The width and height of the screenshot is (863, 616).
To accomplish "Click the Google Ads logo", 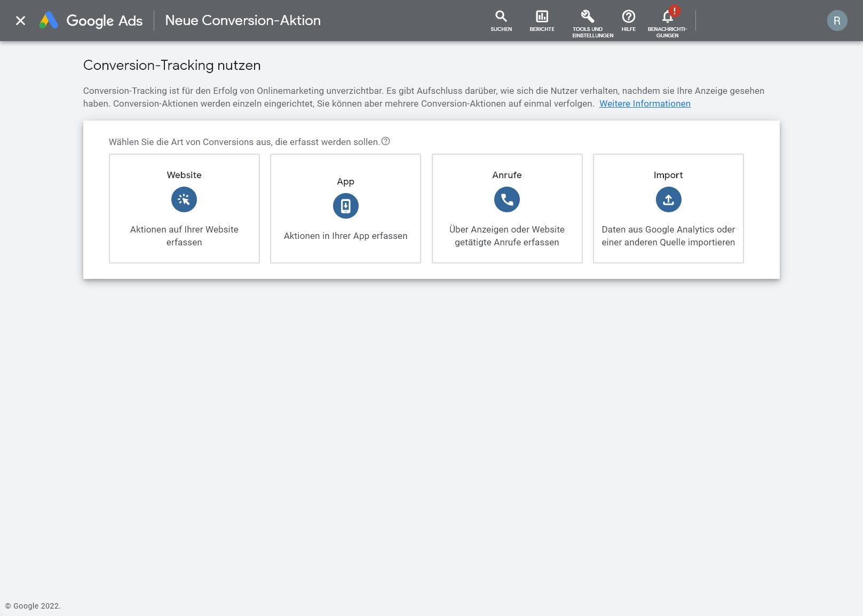I will [49, 20].
